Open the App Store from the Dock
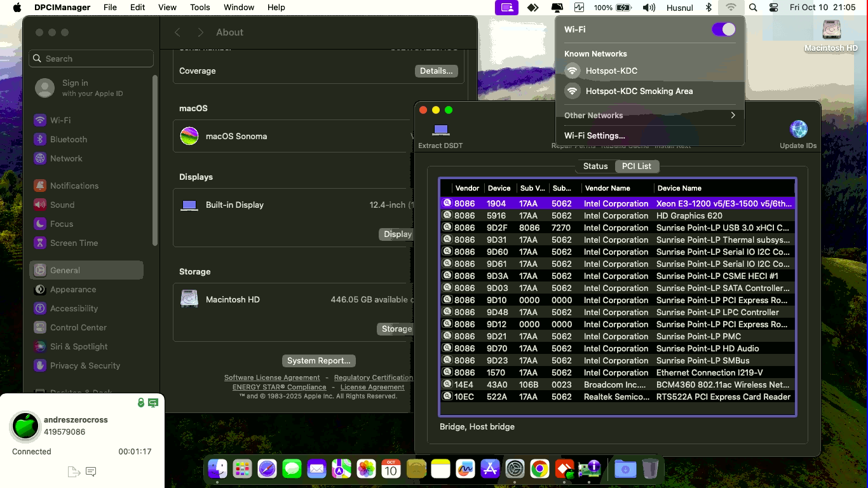Image resolution: width=868 pixels, height=488 pixels. pos(490,469)
